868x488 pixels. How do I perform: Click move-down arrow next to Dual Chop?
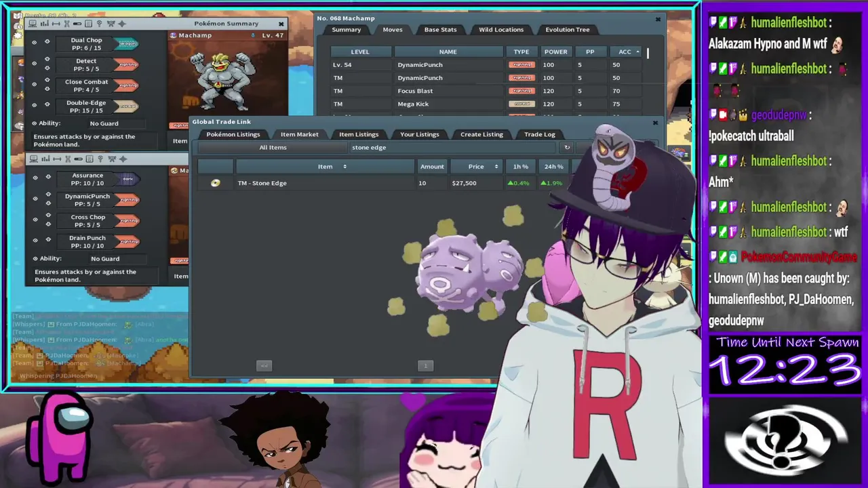click(x=47, y=41)
